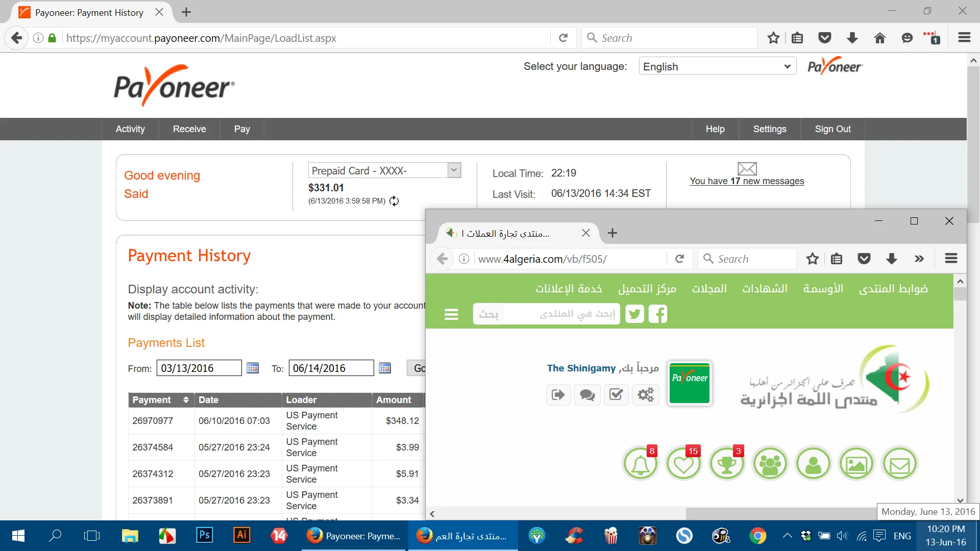Expand the forum hamburger menu
The height and width of the screenshot is (551, 980).
coord(451,314)
